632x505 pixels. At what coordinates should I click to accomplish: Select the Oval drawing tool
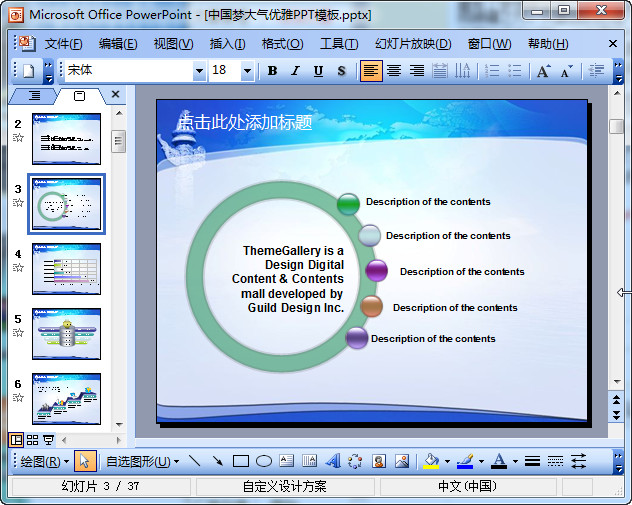point(264,461)
